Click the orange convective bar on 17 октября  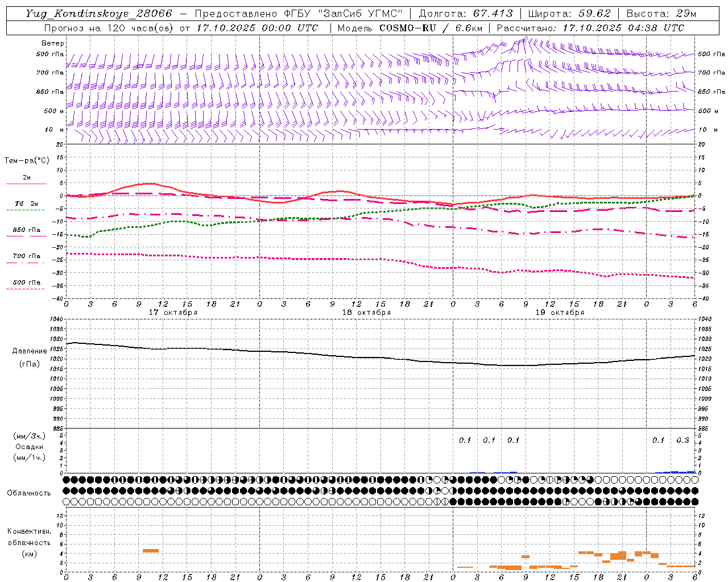coord(151,550)
